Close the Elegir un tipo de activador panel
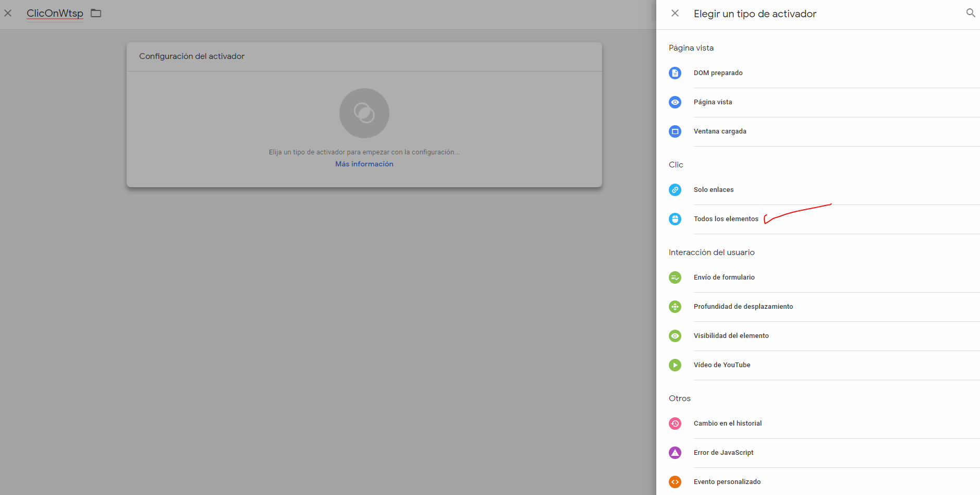 click(675, 13)
